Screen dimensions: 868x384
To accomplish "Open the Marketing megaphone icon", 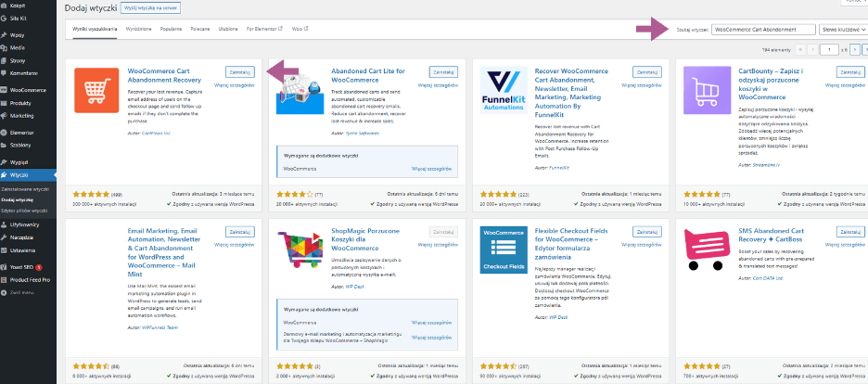I will coord(4,116).
